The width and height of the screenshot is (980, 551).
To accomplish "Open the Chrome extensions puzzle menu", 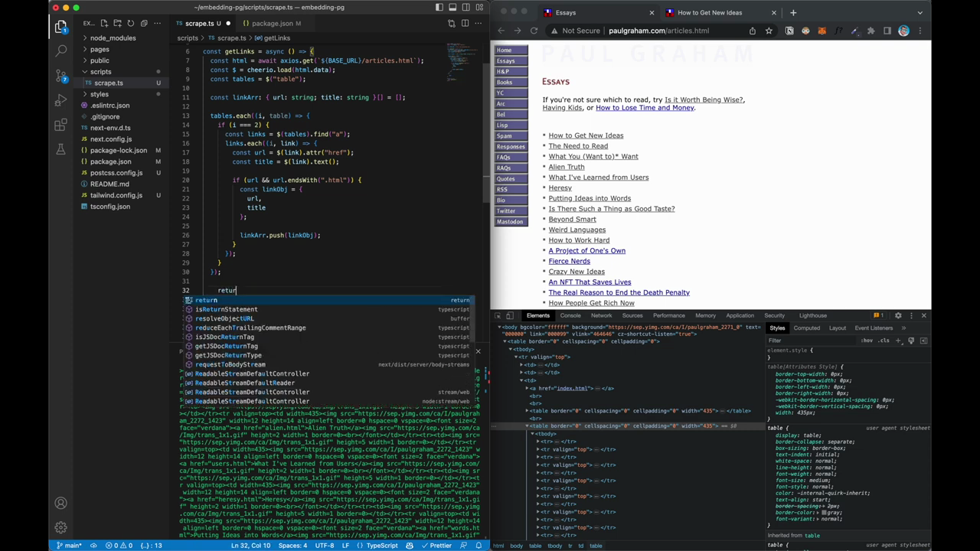I will 871,31.
